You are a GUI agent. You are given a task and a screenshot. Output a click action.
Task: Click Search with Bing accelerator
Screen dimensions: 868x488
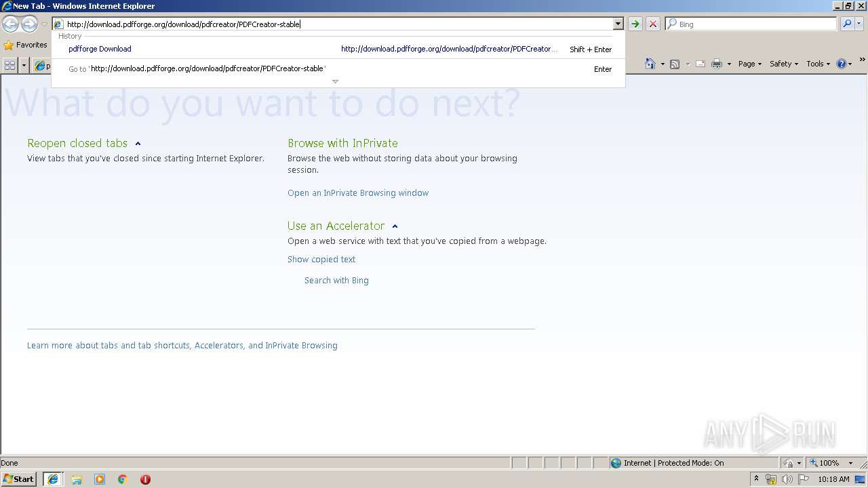336,281
